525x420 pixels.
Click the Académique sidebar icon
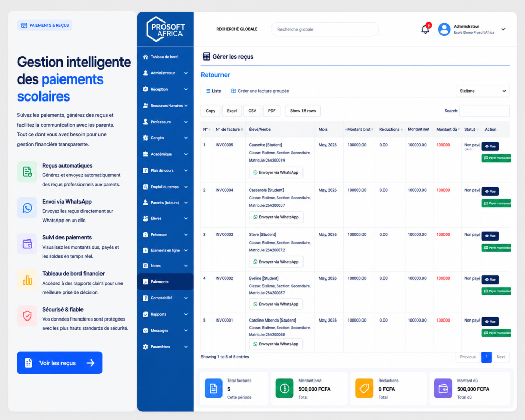click(x=145, y=154)
